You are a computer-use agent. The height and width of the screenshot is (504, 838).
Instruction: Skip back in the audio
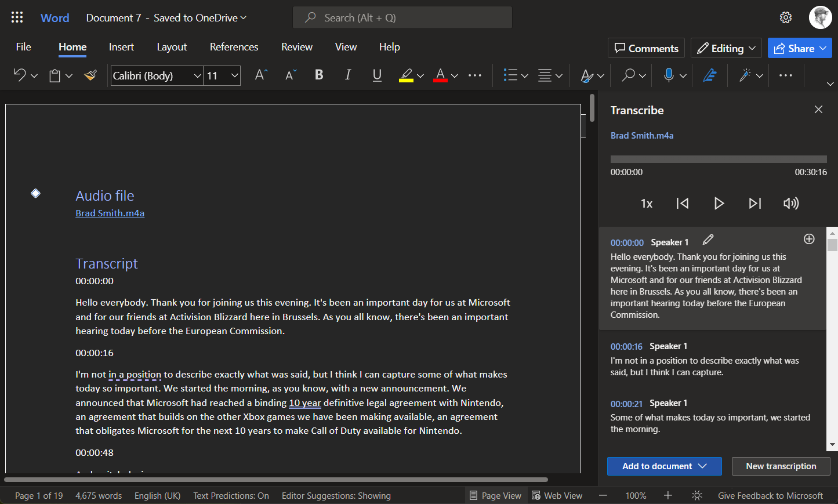coord(683,203)
